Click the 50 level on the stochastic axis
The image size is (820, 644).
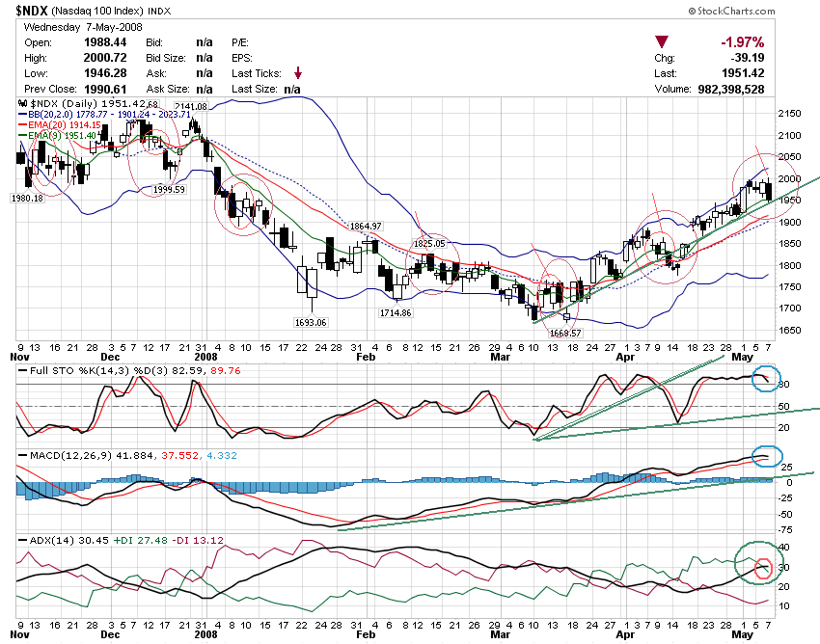coord(783,406)
